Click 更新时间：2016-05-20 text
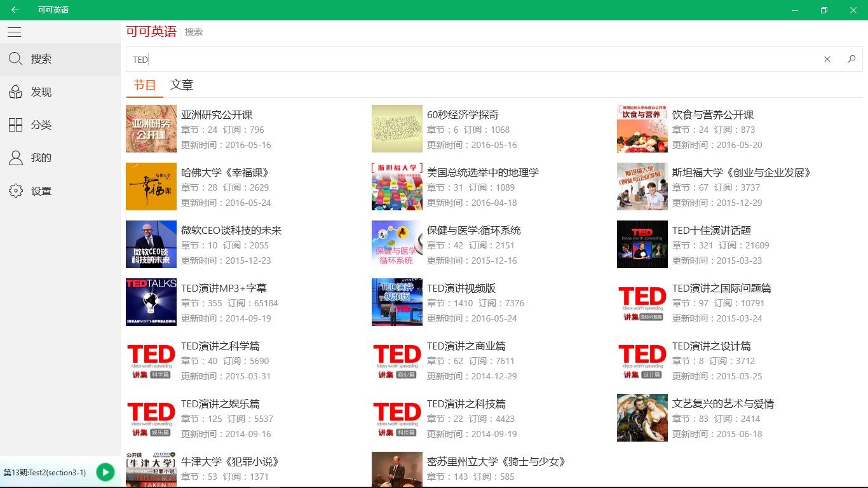Image resolution: width=868 pixels, height=488 pixels. (717, 145)
